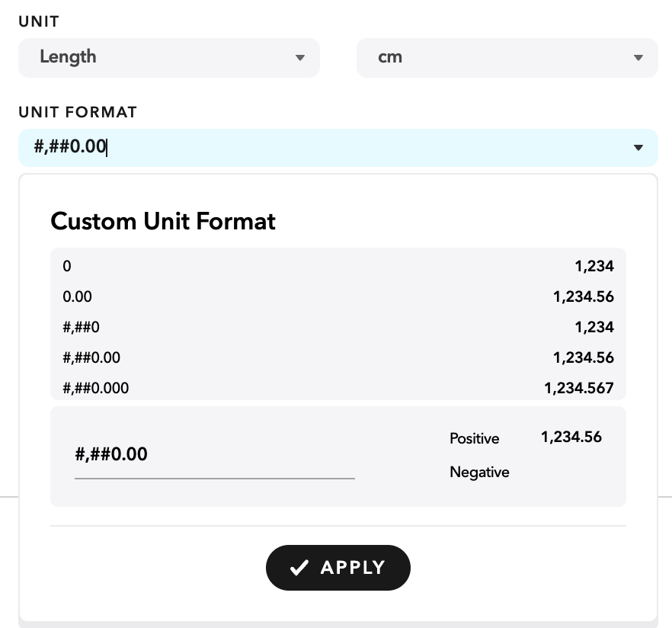The height and width of the screenshot is (628, 672).
Task: Click the cm dropdown chevron icon
Action: 638,57
